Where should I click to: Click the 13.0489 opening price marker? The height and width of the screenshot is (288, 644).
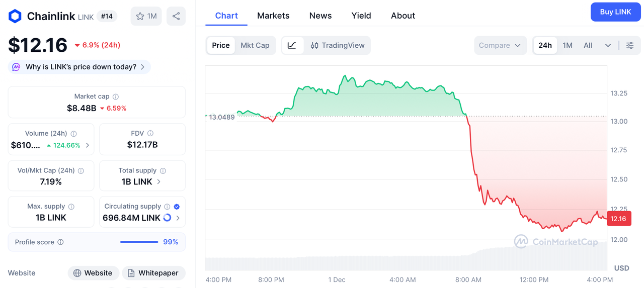pos(221,117)
